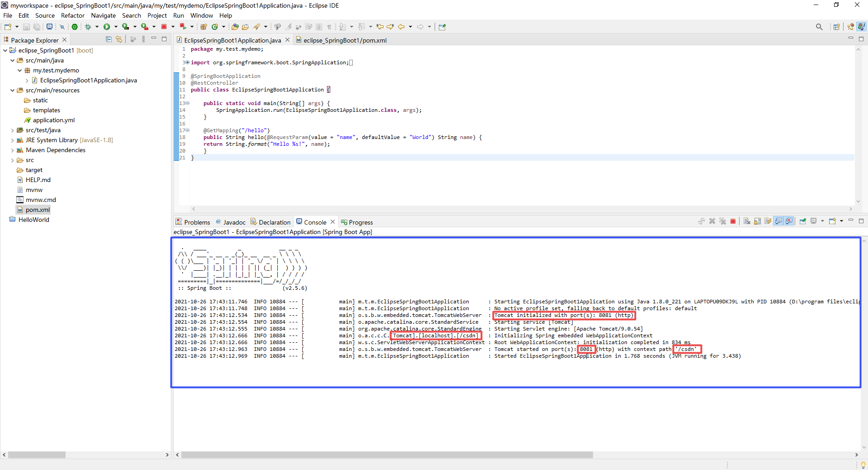The height and width of the screenshot is (470, 868).
Task: Click the green Spring Boot relaunch icon
Action: pos(75,27)
